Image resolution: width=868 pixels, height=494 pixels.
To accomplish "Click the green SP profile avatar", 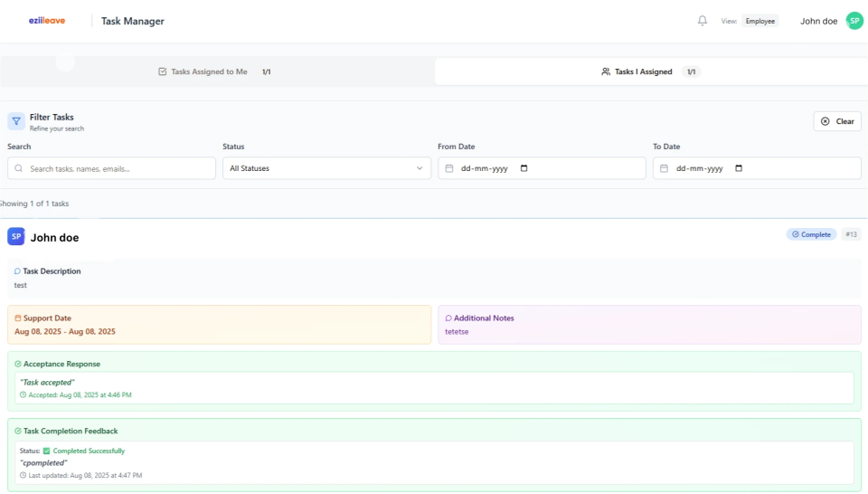I will (x=854, y=21).
